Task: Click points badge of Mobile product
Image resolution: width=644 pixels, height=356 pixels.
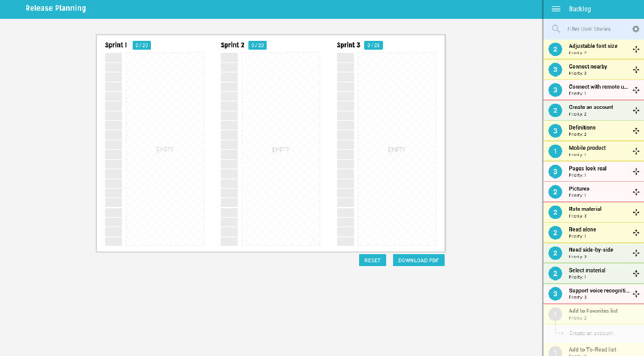Action: pos(555,151)
